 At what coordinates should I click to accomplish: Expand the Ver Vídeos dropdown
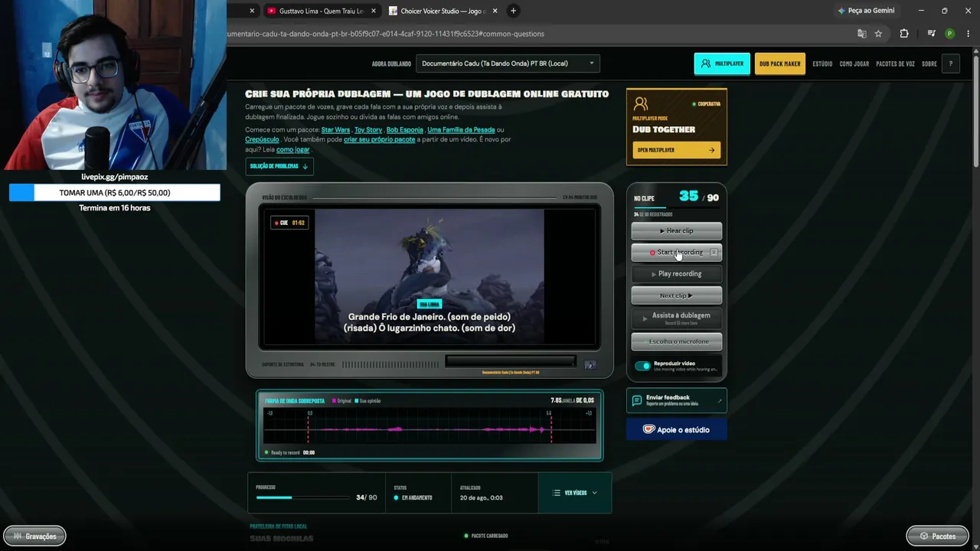574,493
